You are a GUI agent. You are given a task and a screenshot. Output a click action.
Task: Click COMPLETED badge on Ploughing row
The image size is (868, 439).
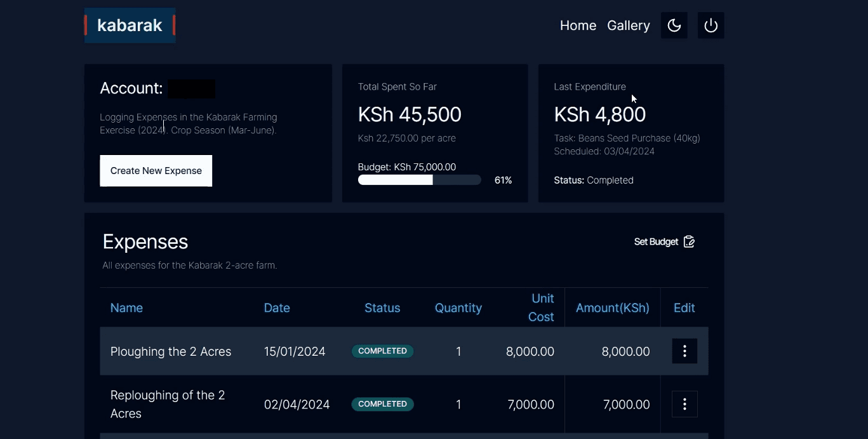point(382,351)
